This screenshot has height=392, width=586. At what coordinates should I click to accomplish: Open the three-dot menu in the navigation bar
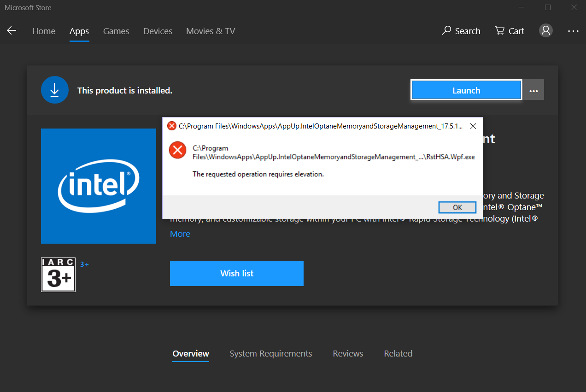click(x=573, y=31)
